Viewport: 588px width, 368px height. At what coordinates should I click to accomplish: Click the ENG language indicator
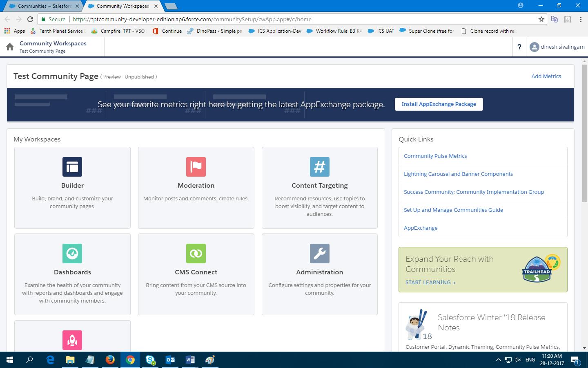pyautogui.click(x=530, y=360)
